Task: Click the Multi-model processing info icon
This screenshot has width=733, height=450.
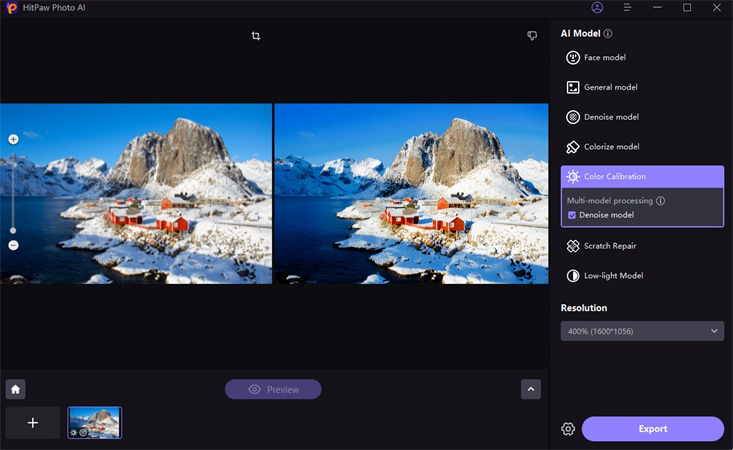Action: tap(660, 201)
